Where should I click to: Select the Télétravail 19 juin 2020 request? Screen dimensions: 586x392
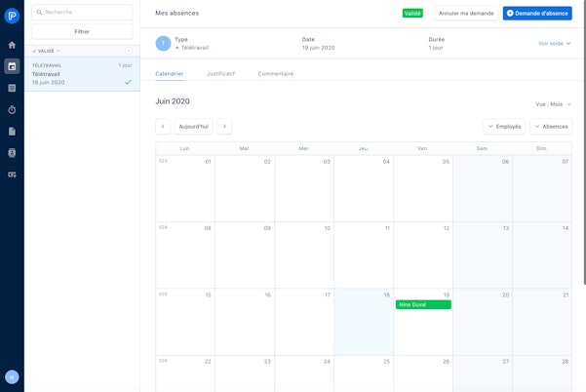click(x=82, y=74)
